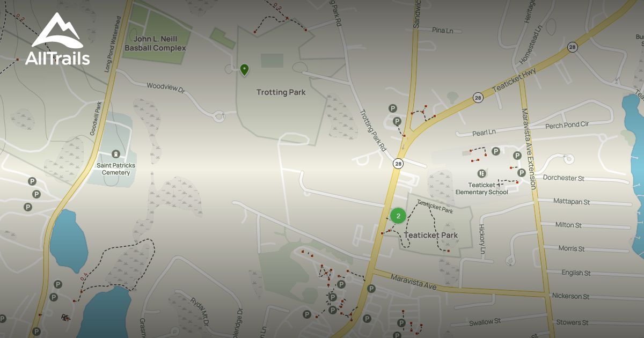Click the Teaticket Elementary School icon
Viewport: 644px width, 338px height.
[481, 173]
